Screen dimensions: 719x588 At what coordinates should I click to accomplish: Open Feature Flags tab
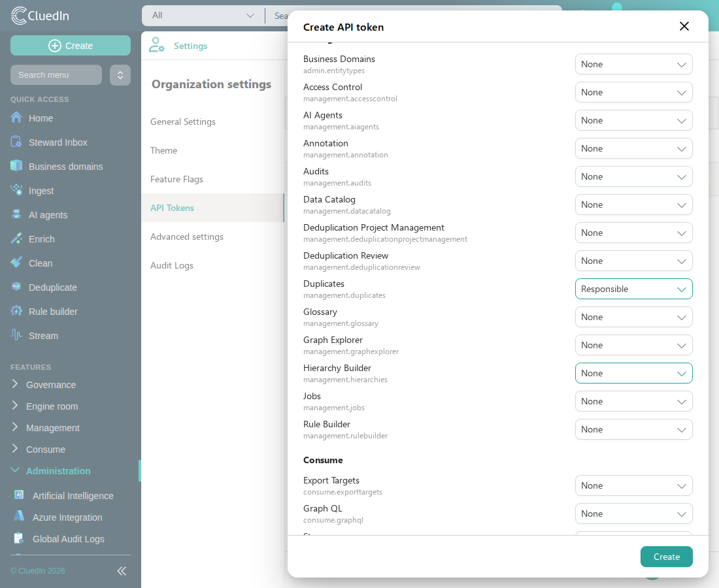213,179
